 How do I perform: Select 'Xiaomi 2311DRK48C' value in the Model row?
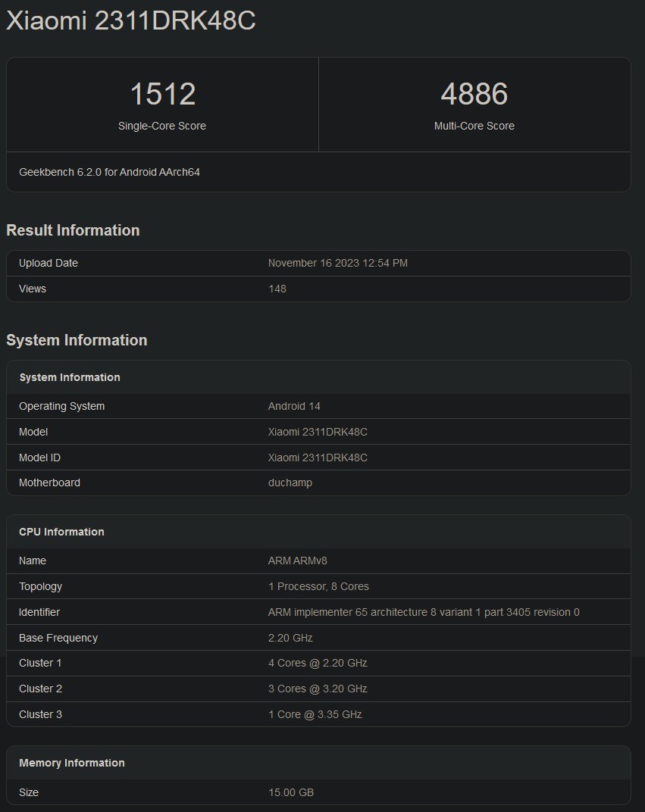coord(318,432)
